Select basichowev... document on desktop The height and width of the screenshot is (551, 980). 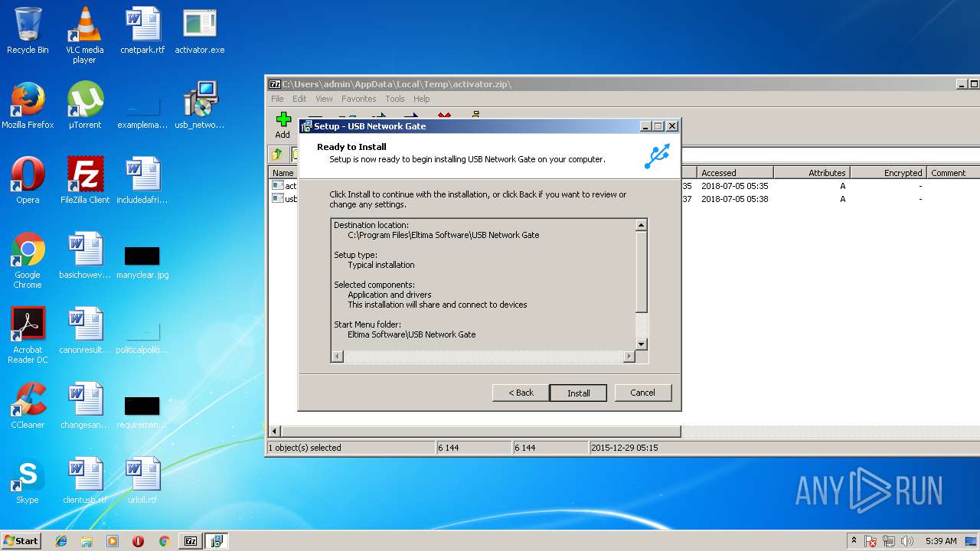85,256
